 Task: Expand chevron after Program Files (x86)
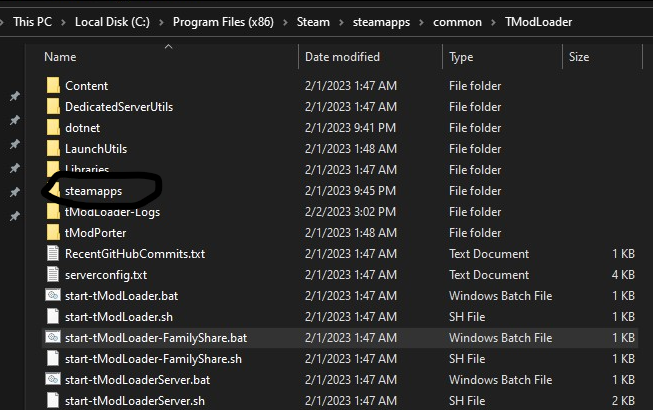point(285,22)
